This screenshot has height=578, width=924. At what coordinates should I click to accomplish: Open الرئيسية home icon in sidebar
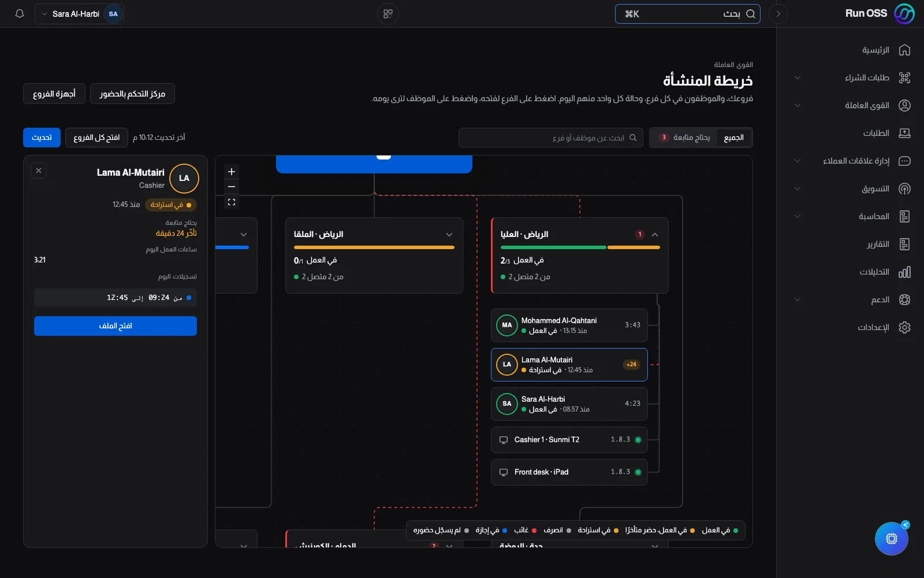904,50
